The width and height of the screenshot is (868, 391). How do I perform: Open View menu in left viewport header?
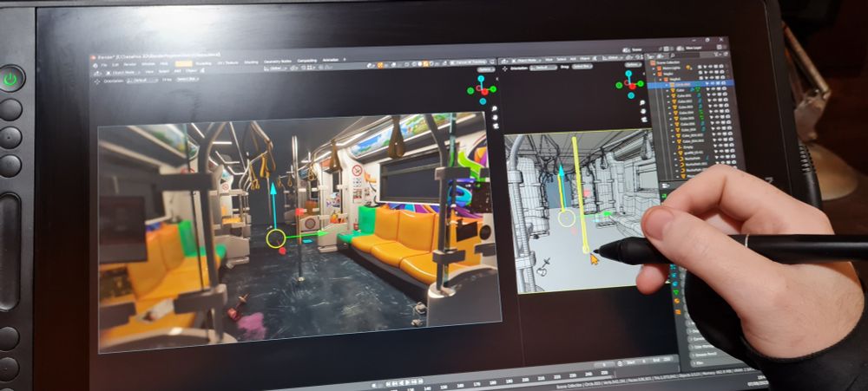pos(149,72)
